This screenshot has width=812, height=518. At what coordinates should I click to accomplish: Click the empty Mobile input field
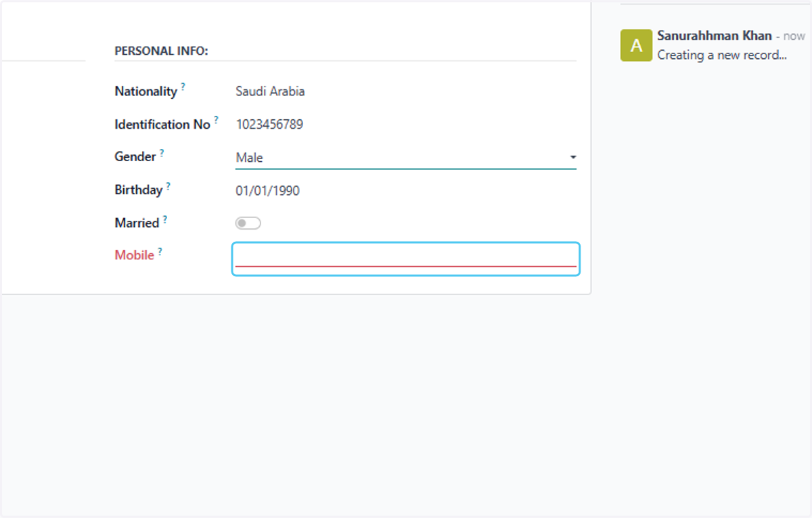pyautogui.click(x=405, y=258)
